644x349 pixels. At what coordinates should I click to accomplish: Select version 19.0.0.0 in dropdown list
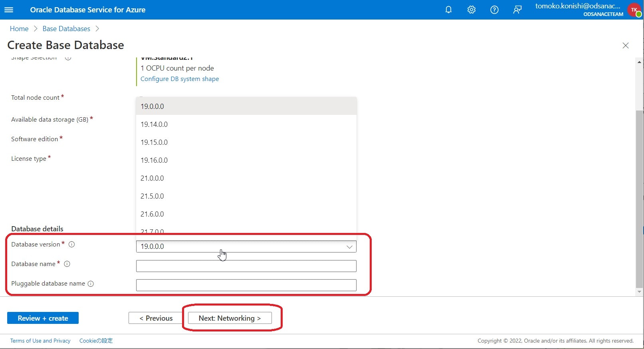(246, 106)
